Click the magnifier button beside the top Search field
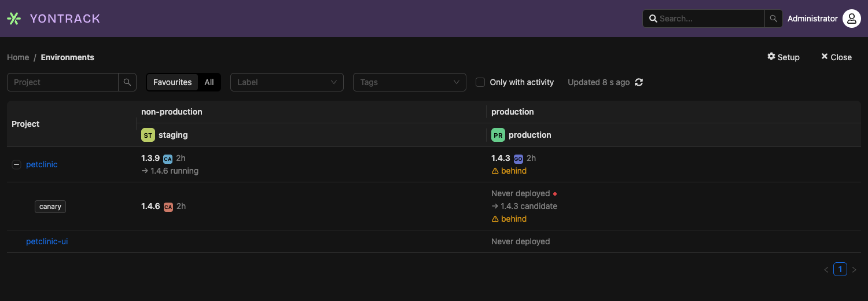 (x=773, y=19)
